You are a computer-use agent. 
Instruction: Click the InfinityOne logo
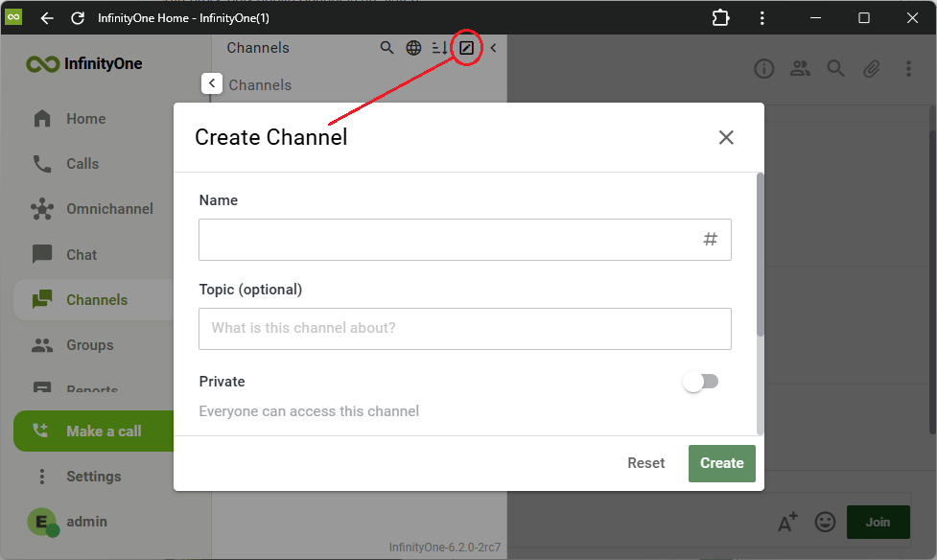coord(84,64)
